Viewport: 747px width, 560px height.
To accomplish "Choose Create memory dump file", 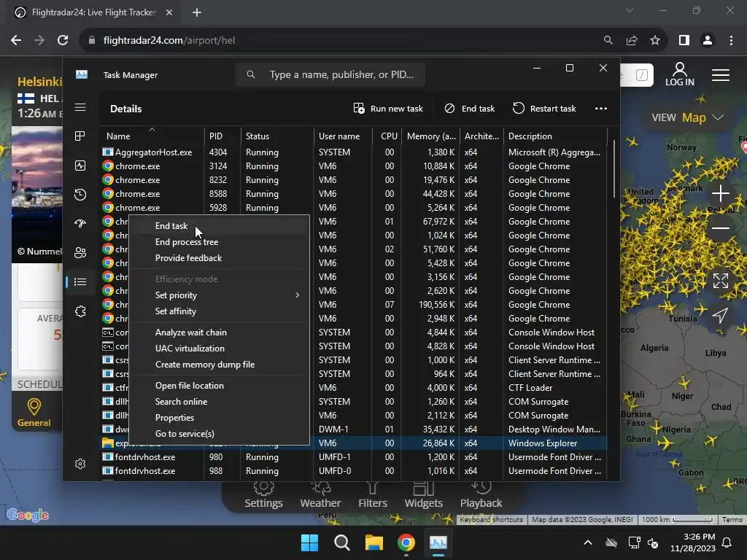I will pos(219,365).
